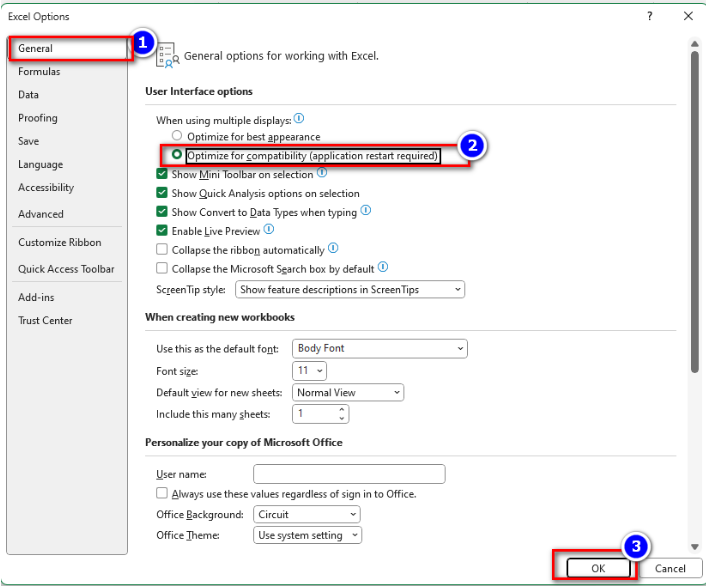Uncheck Show Mini Toolbar on selection
The image size is (706, 586).
(x=162, y=174)
